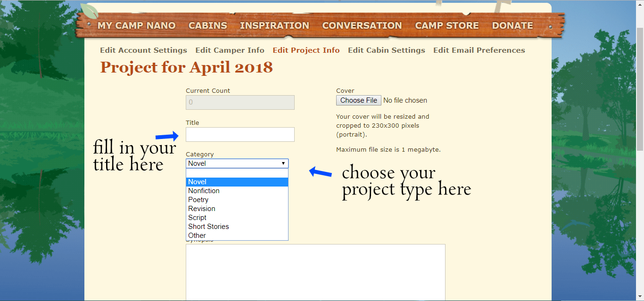This screenshot has height=301, width=644.
Task: Choose Short Stories from Category list
Action: pyautogui.click(x=237, y=227)
